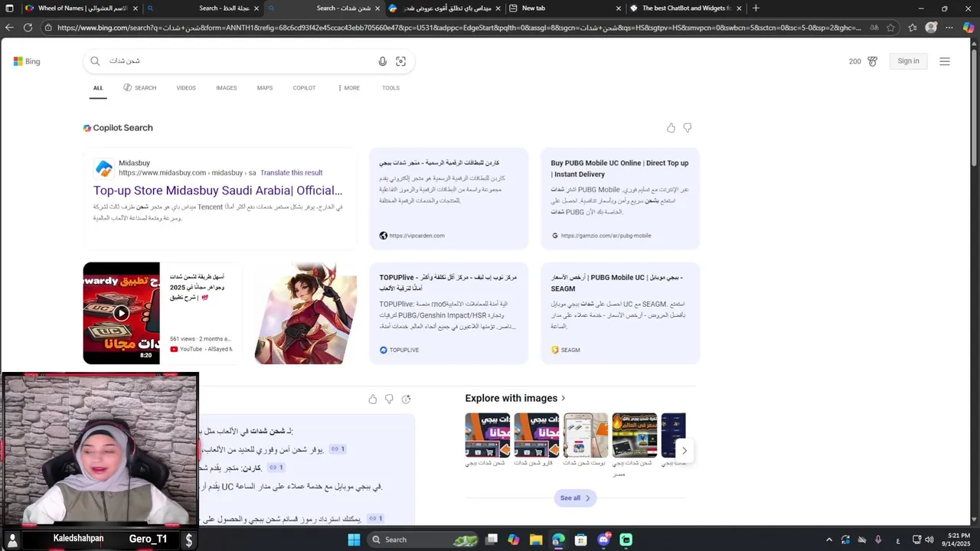The height and width of the screenshot is (551, 980).
Task: Open a new browser tab
Action: click(756, 8)
